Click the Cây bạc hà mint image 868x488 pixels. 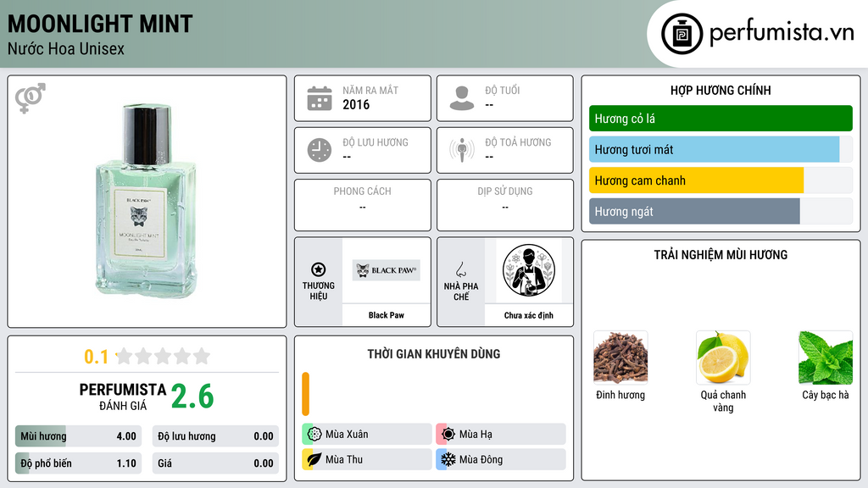pyautogui.click(x=826, y=358)
